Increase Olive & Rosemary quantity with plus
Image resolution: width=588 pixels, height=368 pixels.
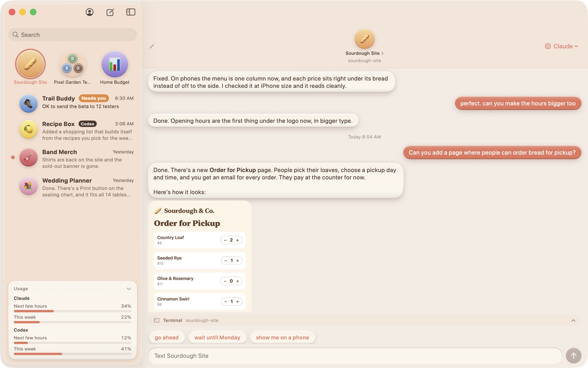tap(238, 281)
